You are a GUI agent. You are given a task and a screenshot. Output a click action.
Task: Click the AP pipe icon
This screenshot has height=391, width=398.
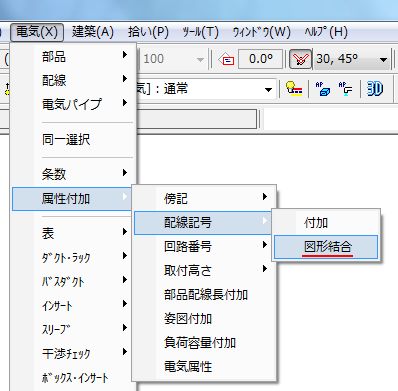coord(345,89)
